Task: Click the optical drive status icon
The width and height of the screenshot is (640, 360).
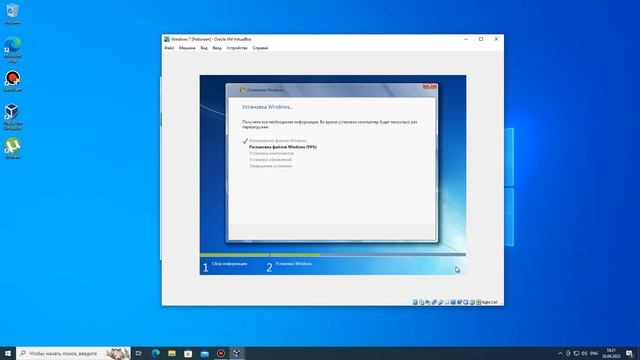Action: coord(422,302)
